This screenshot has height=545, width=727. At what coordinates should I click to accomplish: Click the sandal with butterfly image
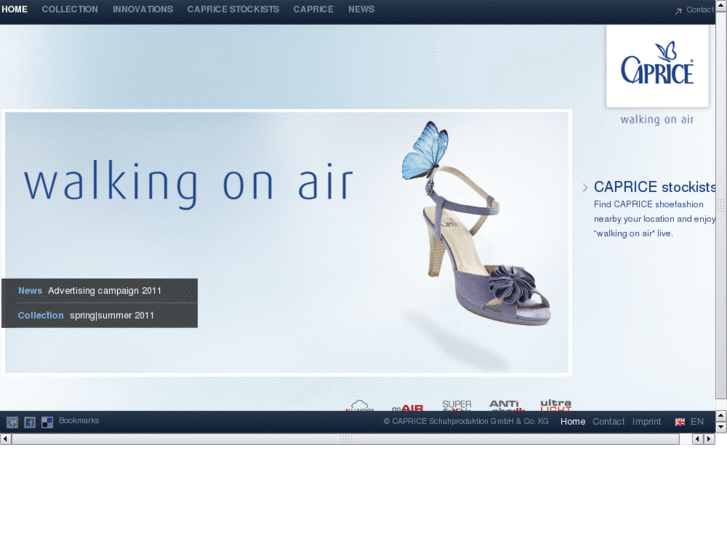tap(476, 223)
